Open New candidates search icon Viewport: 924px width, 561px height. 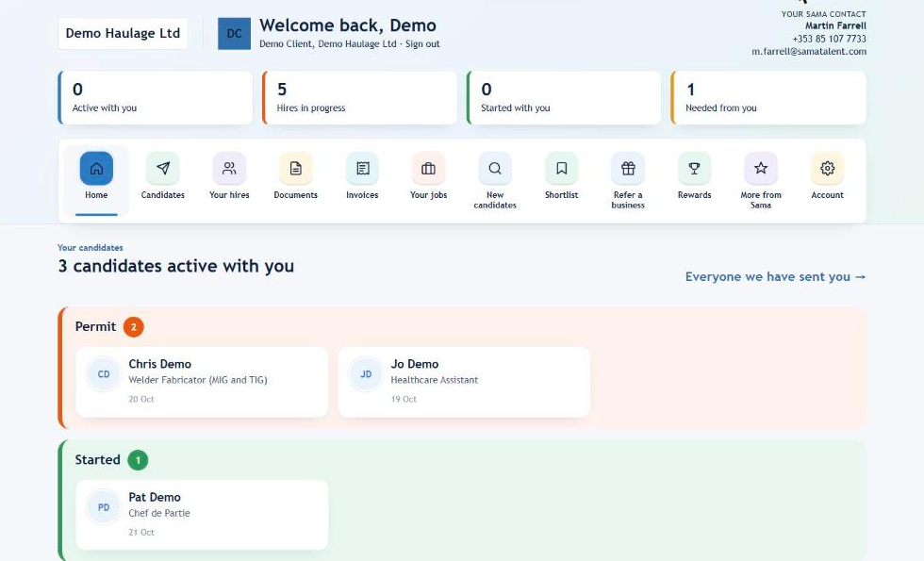pos(495,169)
